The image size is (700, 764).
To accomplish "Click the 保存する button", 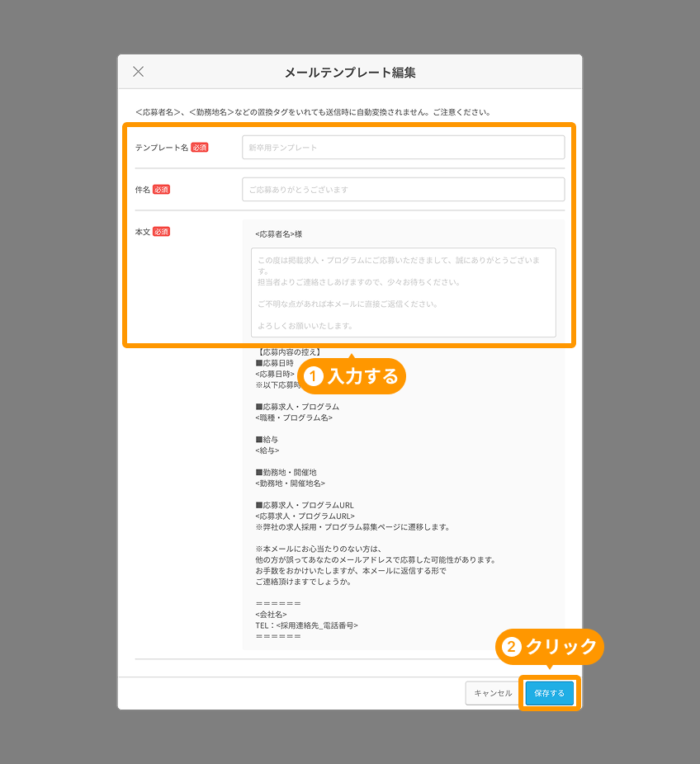I will (550, 693).
